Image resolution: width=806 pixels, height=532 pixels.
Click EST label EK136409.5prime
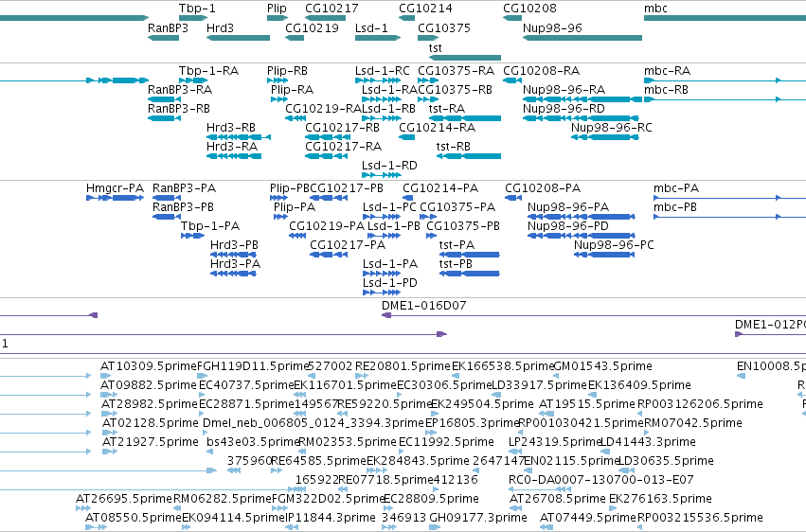pyautogui.click(x=639, y=385)
